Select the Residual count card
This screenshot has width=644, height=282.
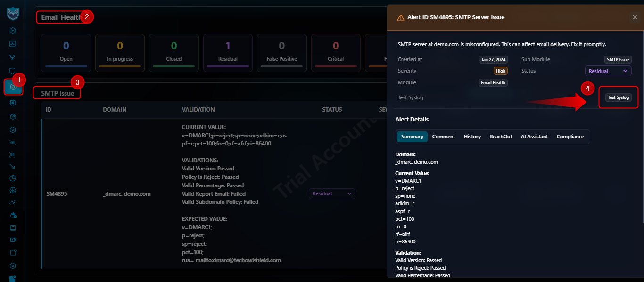click(228, 53)
